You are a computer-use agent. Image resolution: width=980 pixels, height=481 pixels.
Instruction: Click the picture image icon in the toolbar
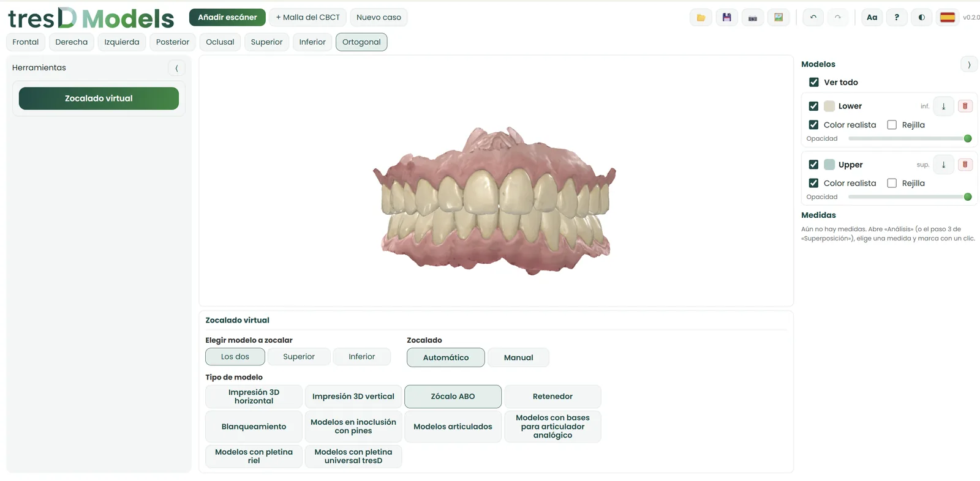pos(778,17)
